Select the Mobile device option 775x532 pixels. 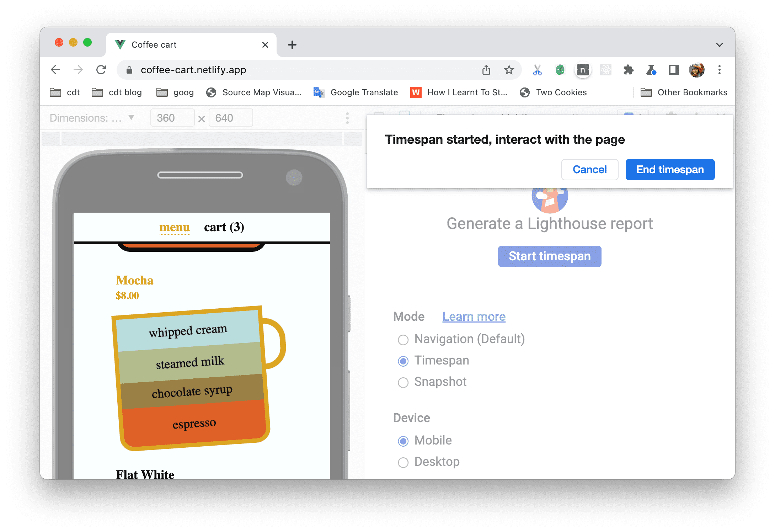pyautogui.click(x=404, y=440)
